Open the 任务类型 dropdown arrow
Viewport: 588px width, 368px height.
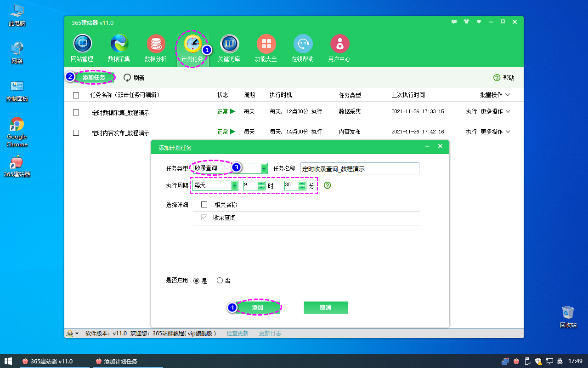coord(264,168)
